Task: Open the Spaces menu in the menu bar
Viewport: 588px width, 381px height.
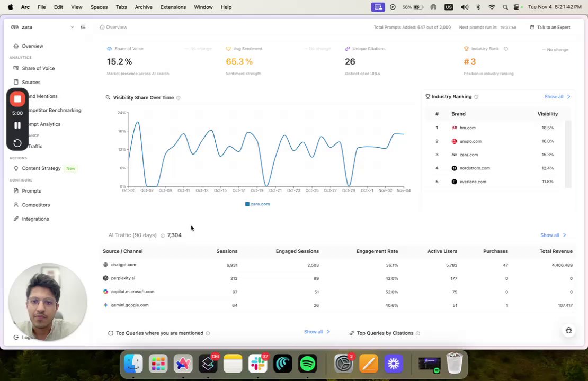Action: tap(99, 7)
